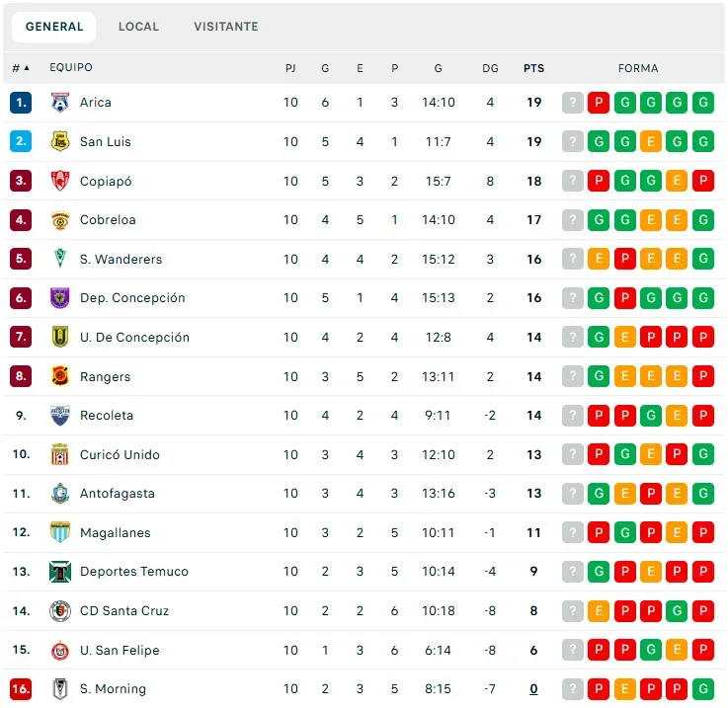Switch to the LOCAL tab
Viewport: 728px width, 708px height.
click(138, 27)
